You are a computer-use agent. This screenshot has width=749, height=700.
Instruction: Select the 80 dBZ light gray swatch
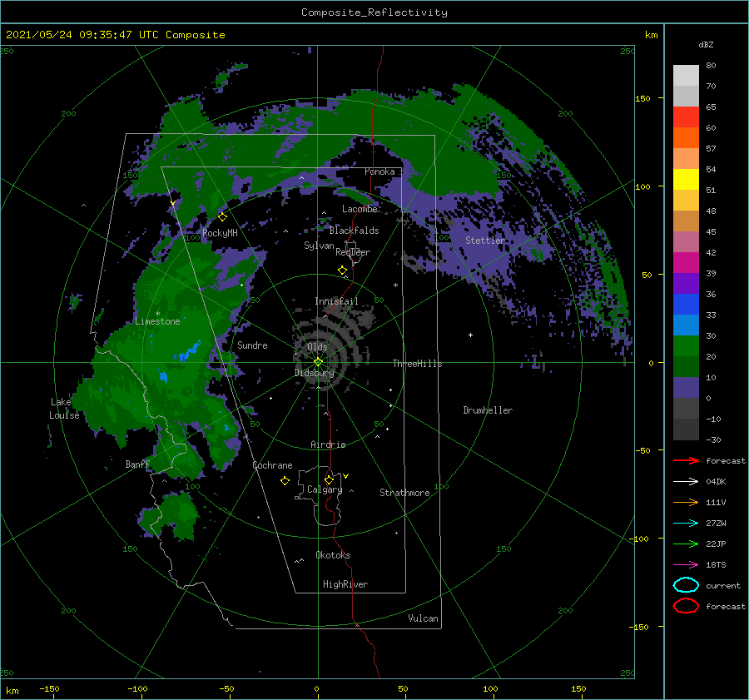point(686,75)
